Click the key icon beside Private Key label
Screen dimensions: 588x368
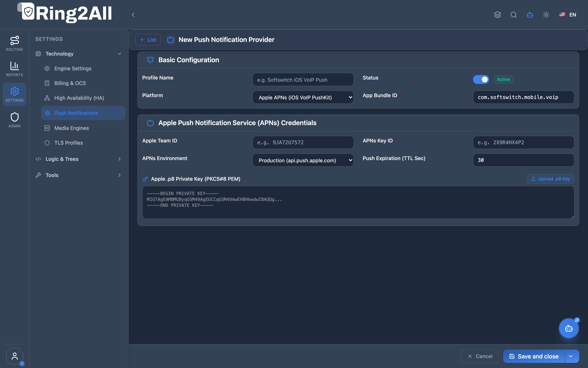pos(145,179)
